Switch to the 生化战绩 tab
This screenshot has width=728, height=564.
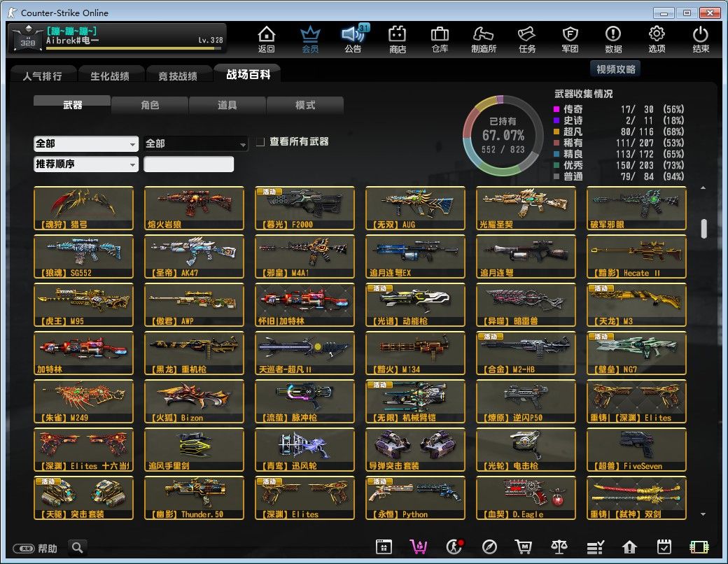pyautogui.click(x=110, y=76)
